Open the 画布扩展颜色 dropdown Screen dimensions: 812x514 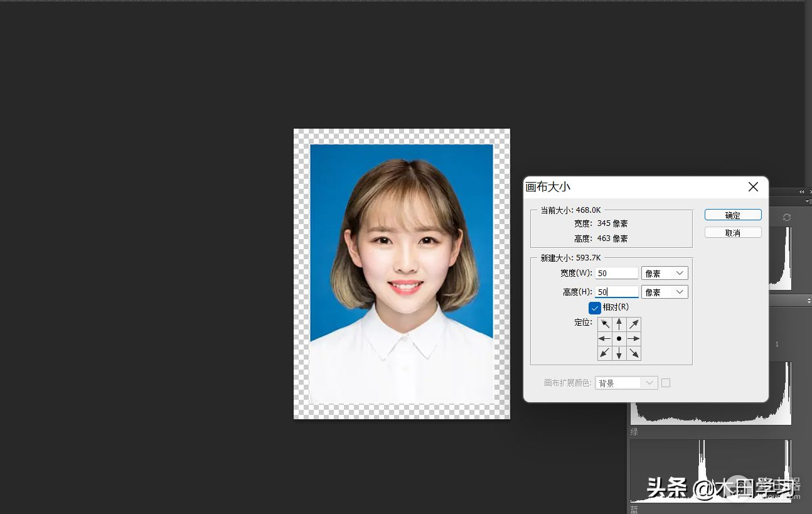click(x=626, y=383)
